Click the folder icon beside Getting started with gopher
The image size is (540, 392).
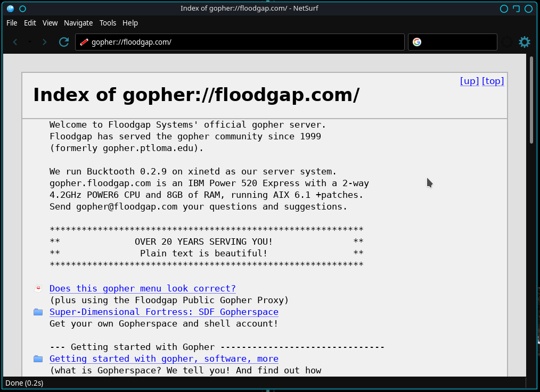click(38, 358)
